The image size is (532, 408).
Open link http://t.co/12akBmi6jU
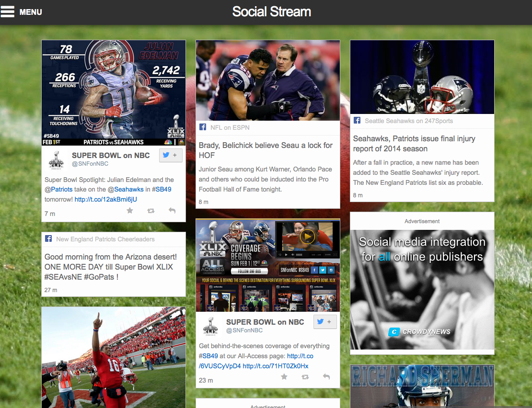tap(106, 200)
